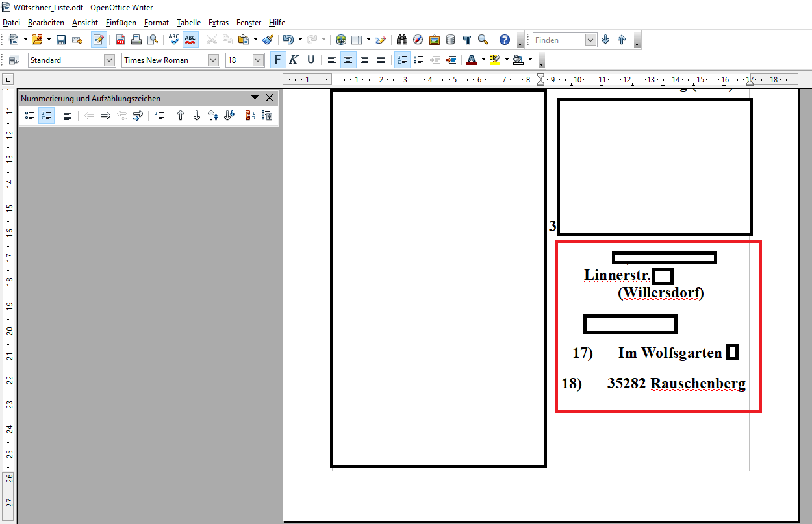Open the Zoom magnifier icon
Screen dimensions: 812x524
pos(483,40)
